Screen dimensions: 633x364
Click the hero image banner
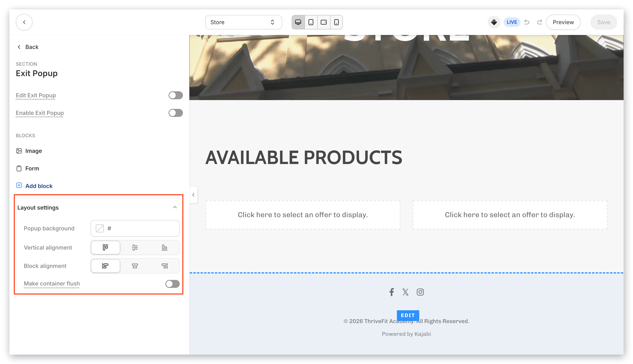pyautogui.click(x=406, y=68)
